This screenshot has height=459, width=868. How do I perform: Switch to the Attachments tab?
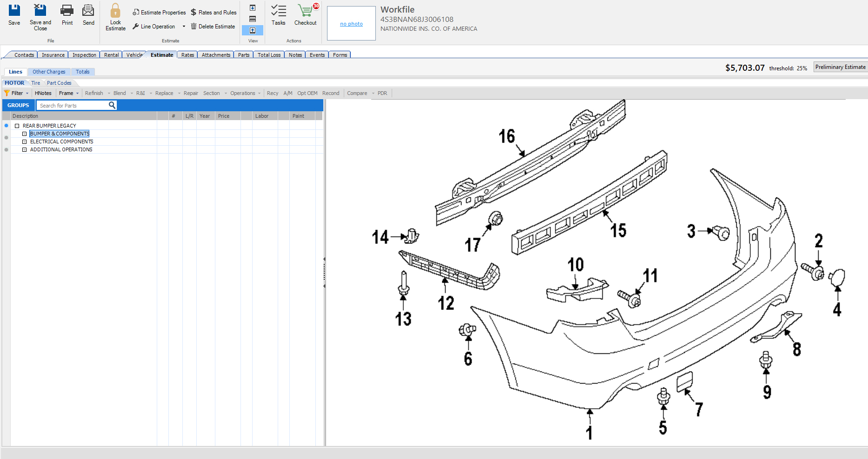(216, 55)
